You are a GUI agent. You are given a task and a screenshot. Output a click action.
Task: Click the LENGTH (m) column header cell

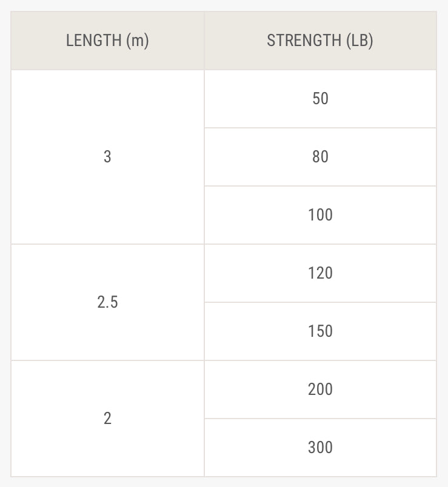click(107, 41)
